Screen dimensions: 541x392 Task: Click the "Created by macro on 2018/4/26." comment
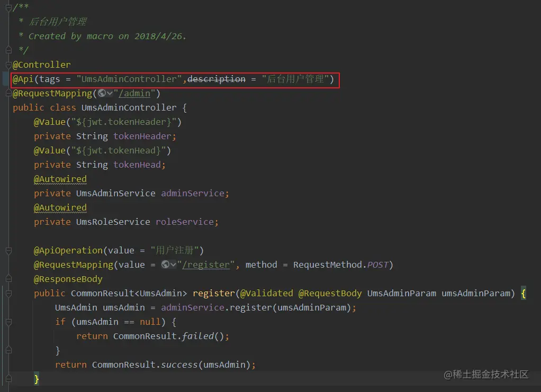coord(107,36)
